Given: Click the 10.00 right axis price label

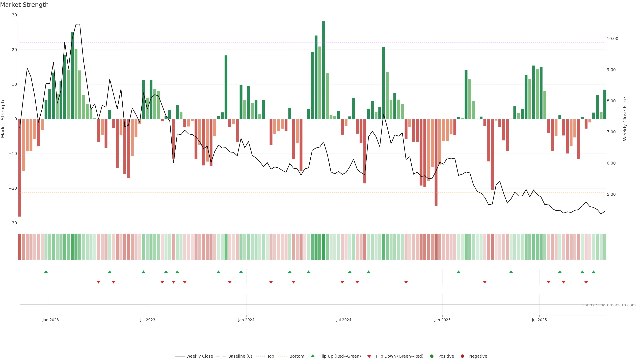Looking at the screenshot, I should click(x=612, y=39).
